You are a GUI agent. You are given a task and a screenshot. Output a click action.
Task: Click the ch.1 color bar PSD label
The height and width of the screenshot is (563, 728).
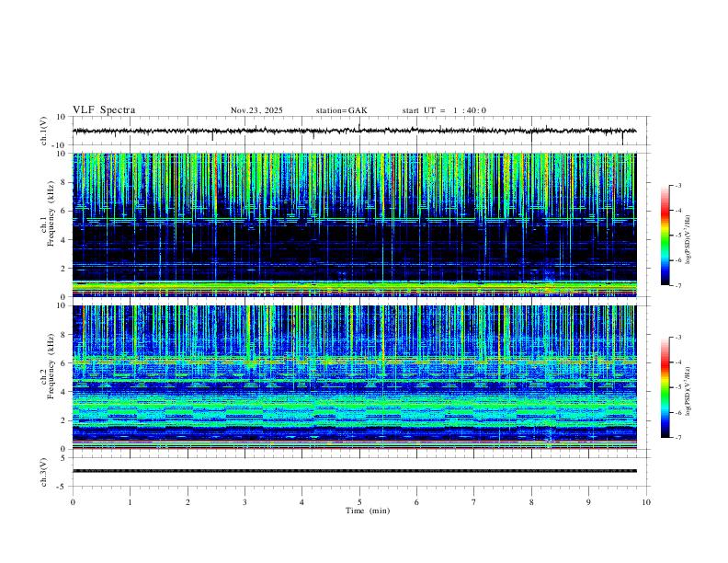(x=688, y=240)
